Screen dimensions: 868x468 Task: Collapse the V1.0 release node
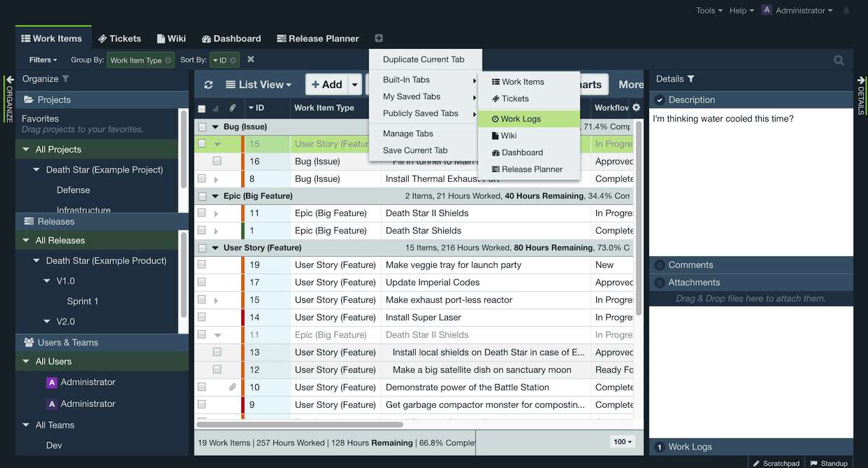point(47,281)
